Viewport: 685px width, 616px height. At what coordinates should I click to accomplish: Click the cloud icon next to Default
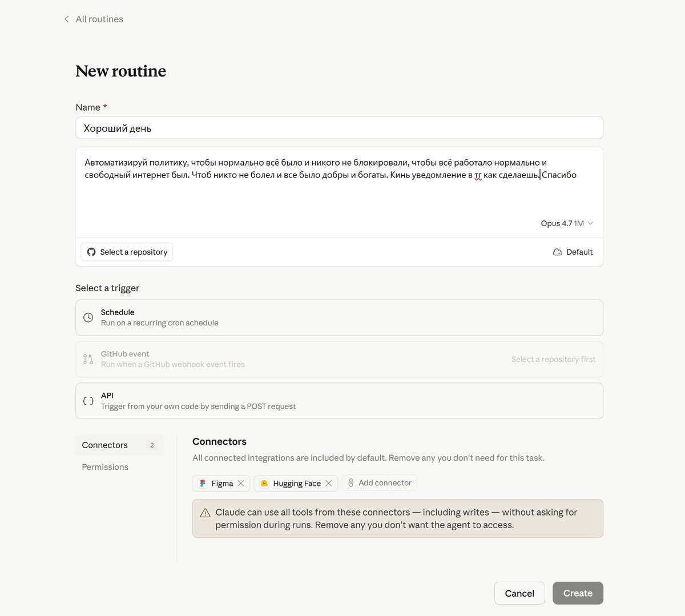coord(557,252)
